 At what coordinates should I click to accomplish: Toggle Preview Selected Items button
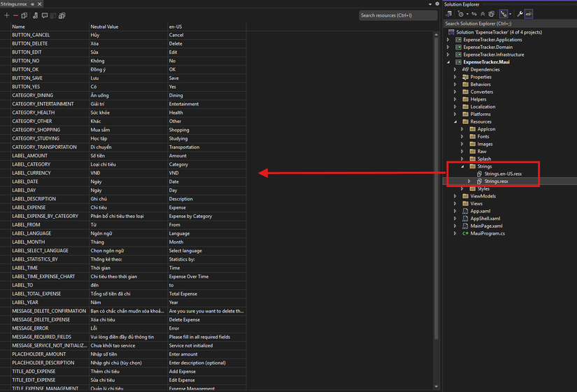[529, 14]
